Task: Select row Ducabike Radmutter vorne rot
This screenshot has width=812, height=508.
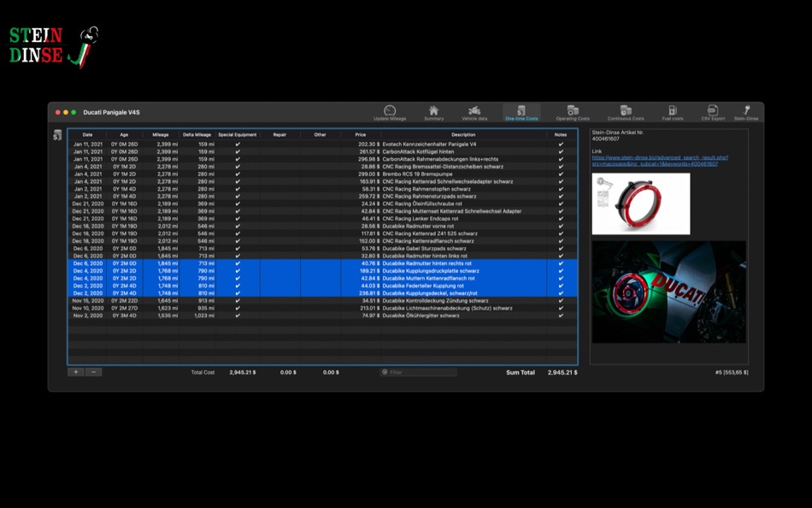Action: pyautogui.click(x=322, y=226)
